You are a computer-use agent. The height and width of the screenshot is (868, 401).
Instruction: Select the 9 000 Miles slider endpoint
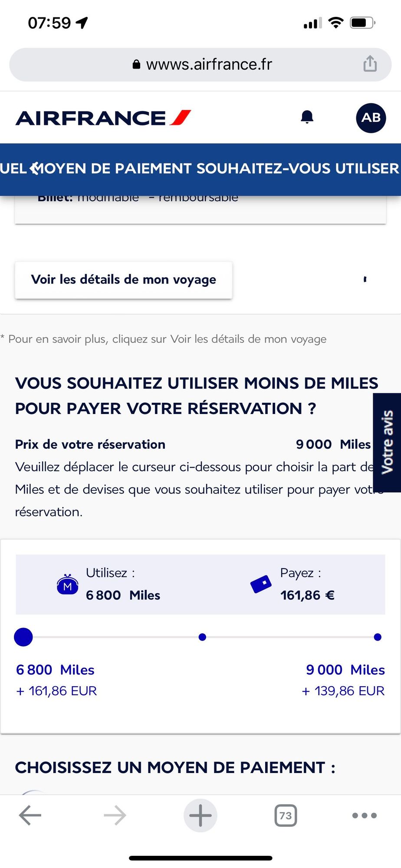pos(378,637)
